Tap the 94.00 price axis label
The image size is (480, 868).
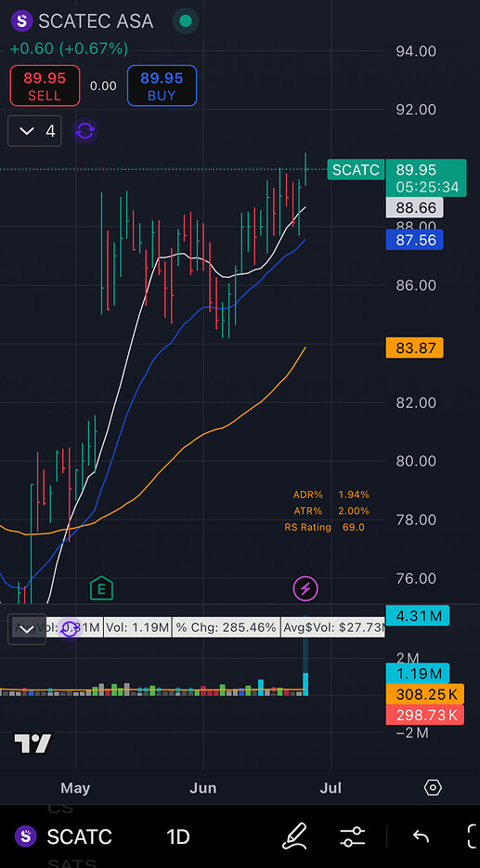416,51
